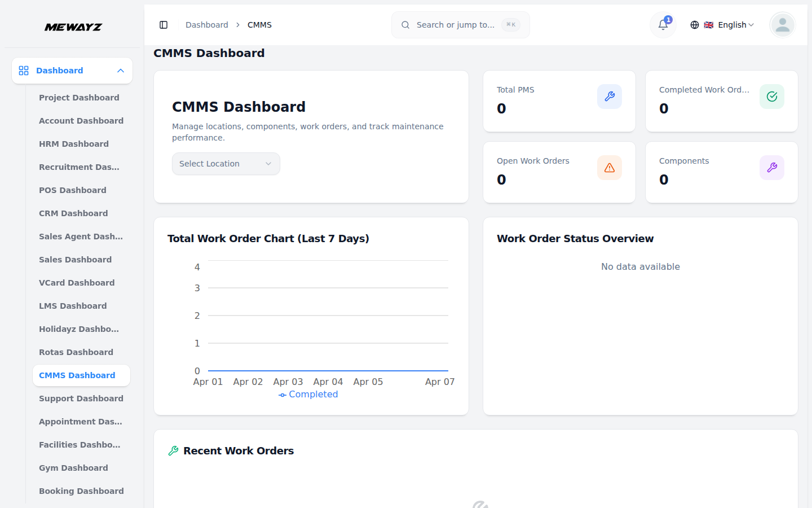Image resolution: width=812 pixels, height=508 pixels.
Task: Open the HRM Dashboard link
Action: coord(74,144)
